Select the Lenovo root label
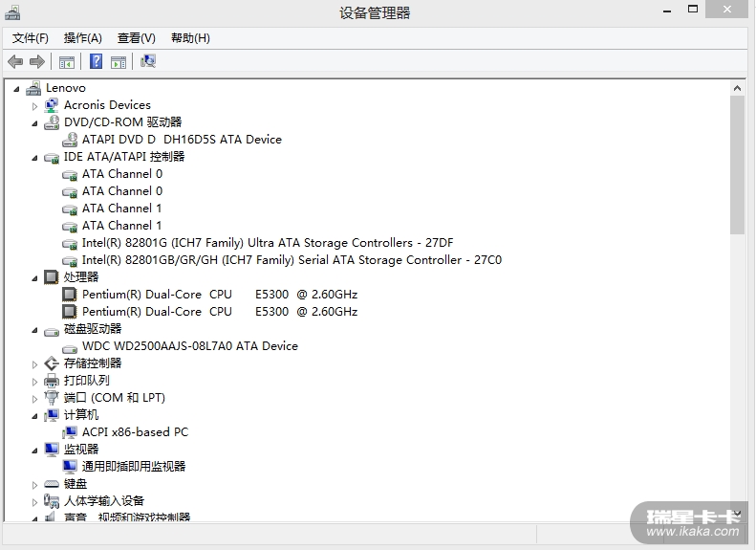The width and height of the screenshot is (756, 550). coord(66,88)
